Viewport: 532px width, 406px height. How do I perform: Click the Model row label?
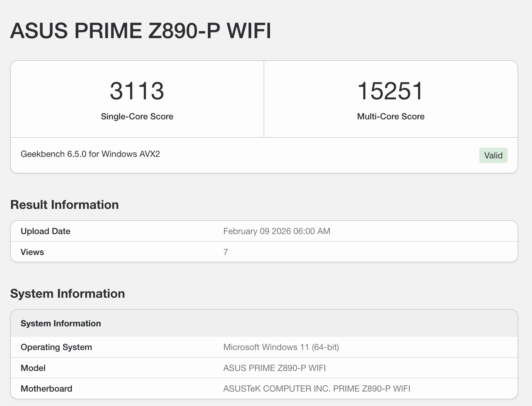click(33, 368)
